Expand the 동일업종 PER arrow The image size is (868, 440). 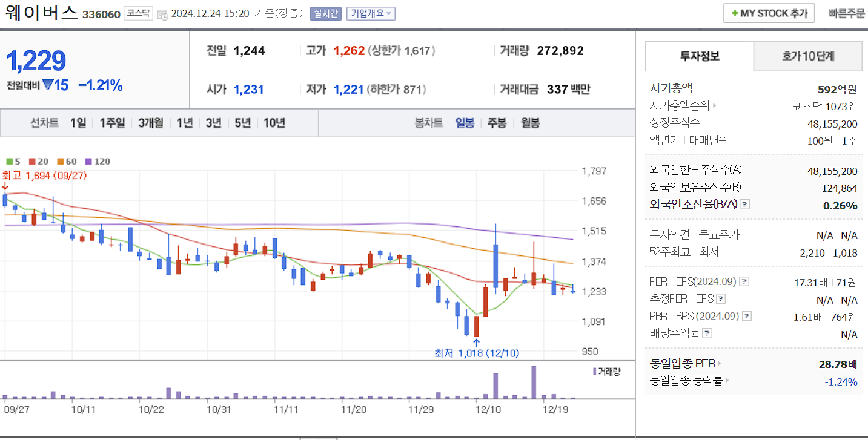720,364
